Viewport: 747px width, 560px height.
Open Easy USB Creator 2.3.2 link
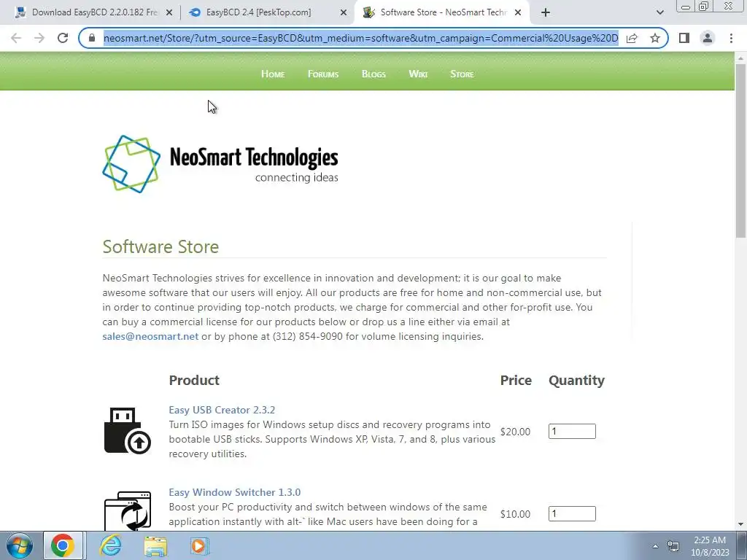(222, 410)
